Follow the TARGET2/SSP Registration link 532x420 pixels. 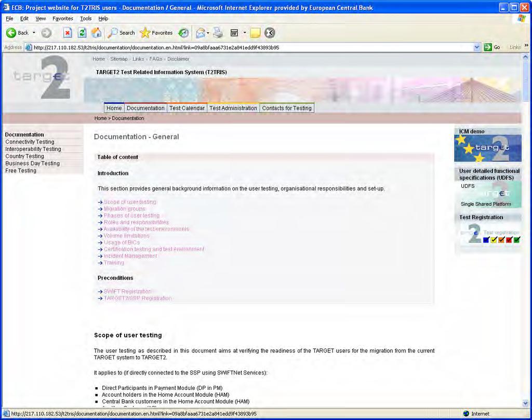pos(138,299)
